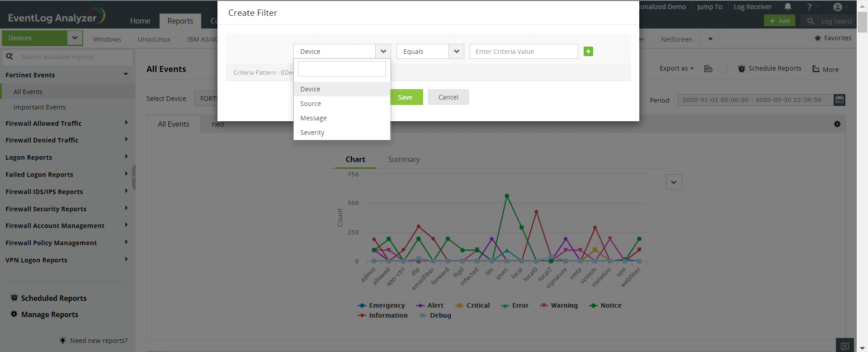Screen dimensions: 868x352
Task: Open the Log Receiver link
Action: click(x=753, y=7)
